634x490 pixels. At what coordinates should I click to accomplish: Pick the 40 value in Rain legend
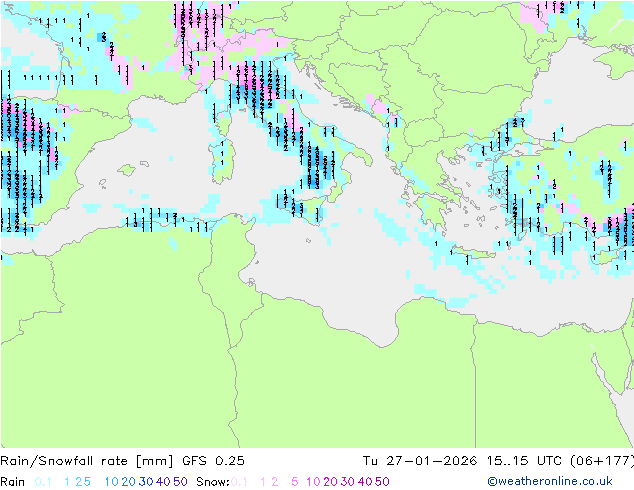[x=163, y=482]
